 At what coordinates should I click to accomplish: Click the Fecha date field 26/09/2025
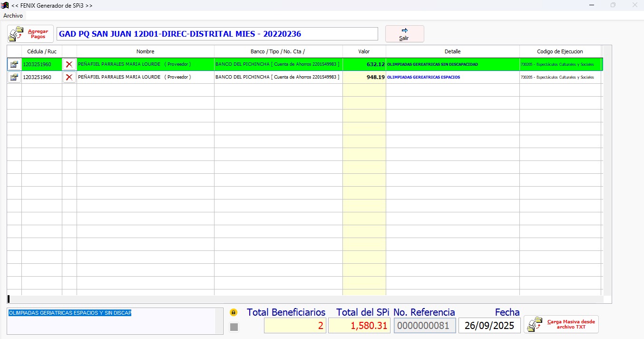tap(489, 326)
